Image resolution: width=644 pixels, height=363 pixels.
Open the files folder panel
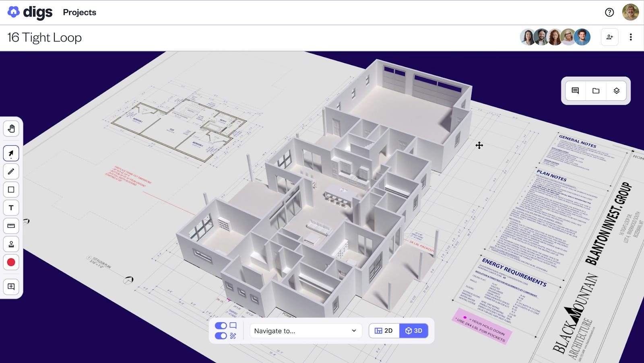pyautogui.click(x=596, y=91)
